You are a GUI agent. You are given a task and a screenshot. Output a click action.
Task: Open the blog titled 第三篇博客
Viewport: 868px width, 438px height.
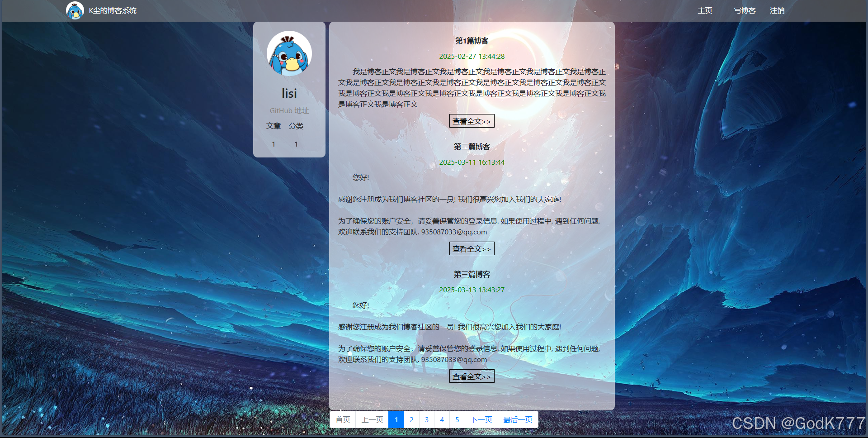[x=471, y=274]
